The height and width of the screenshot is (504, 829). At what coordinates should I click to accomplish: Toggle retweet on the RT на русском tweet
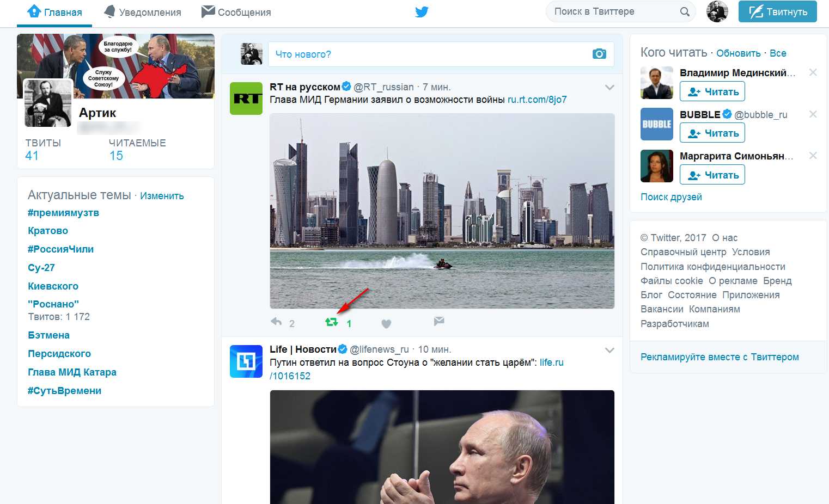tap(331, 322)
